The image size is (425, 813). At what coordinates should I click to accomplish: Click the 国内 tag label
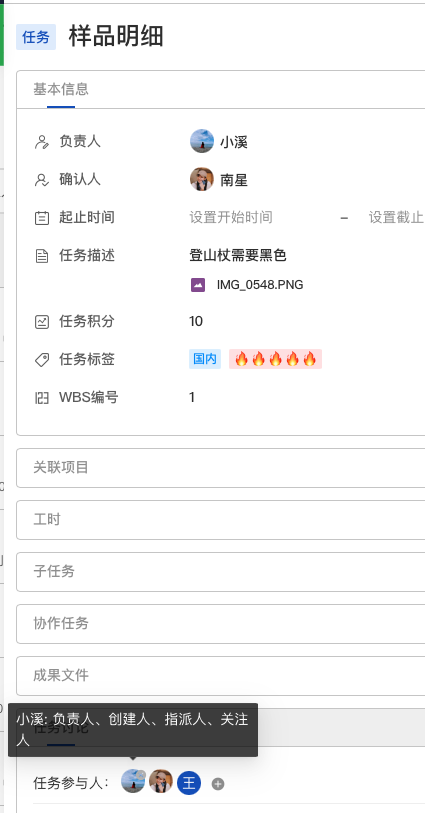205,359
